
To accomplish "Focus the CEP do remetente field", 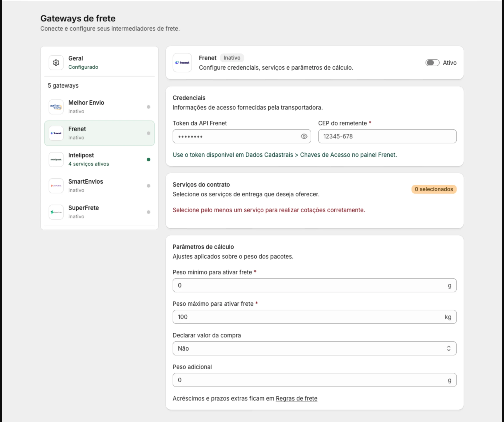I will [x=387, y=136].
